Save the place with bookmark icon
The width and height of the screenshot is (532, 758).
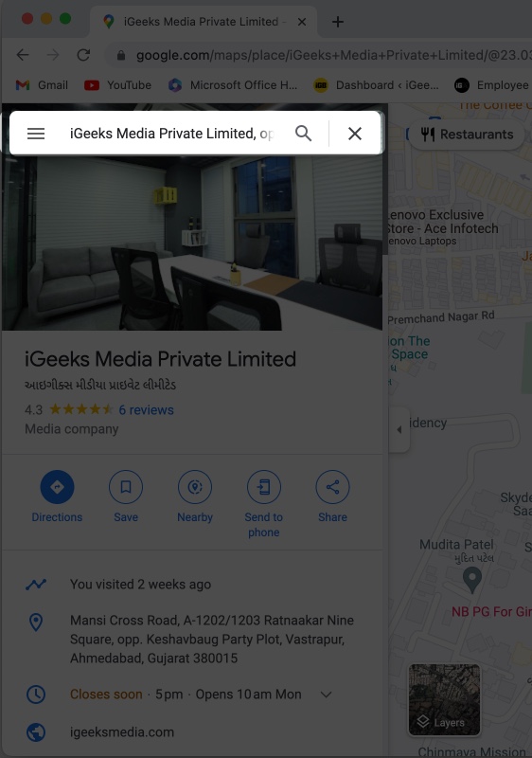pos(126,487)
